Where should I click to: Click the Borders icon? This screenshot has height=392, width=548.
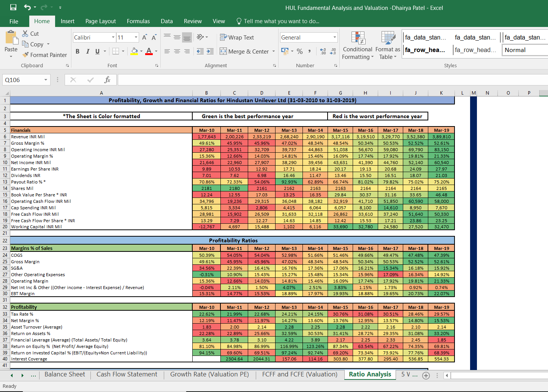(116, 51)
